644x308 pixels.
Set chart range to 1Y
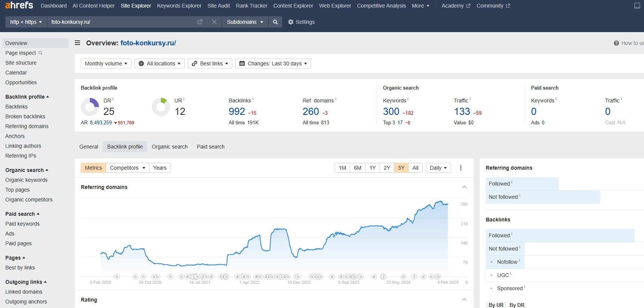pos(372,168)
